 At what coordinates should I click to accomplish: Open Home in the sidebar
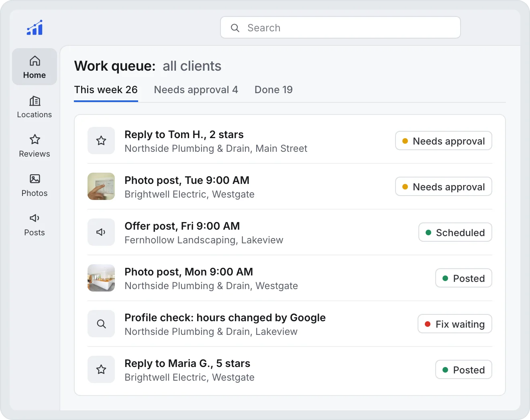(x=35, y=67)
